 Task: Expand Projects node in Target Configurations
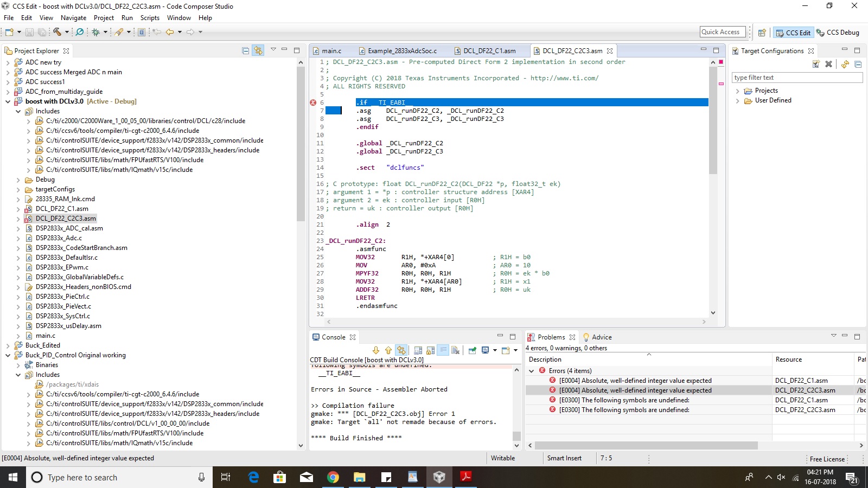(x=737, y=91)
